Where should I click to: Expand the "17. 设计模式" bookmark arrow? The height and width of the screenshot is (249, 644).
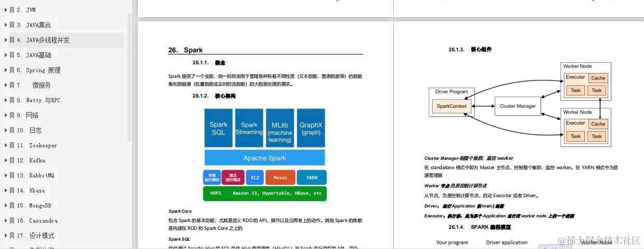point(6,236)
